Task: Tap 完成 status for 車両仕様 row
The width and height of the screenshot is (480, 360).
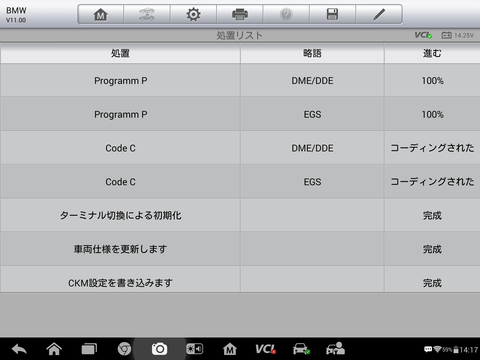Action: tap(432, 249)
